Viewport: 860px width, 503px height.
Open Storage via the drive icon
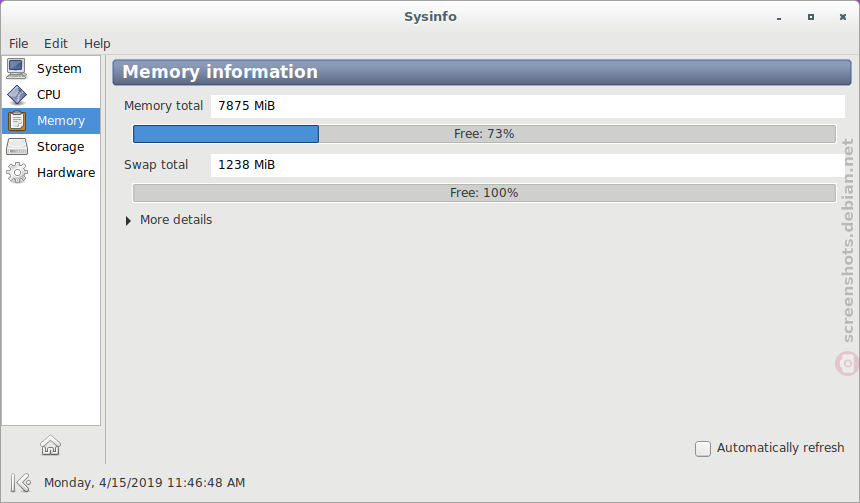pyautogui.click(x=16, y=146)
